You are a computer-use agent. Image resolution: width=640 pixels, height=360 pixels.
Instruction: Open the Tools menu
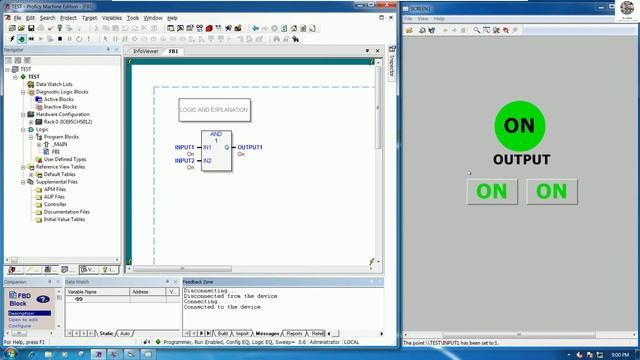[x=133, y=18]
